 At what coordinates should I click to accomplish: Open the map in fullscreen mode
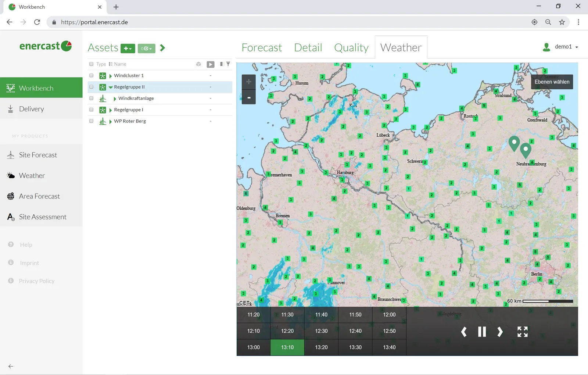pos(522,332)
